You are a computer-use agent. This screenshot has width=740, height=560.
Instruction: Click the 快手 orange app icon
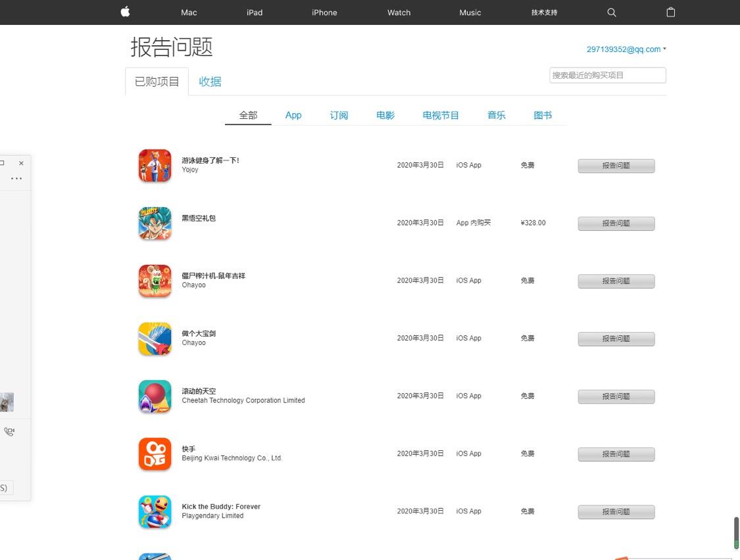(x=155, y=454)
